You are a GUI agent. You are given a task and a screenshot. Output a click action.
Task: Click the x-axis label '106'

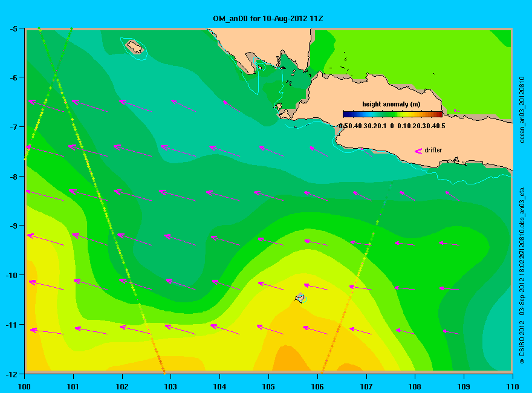pyautogui.click(x=317, y=386)
